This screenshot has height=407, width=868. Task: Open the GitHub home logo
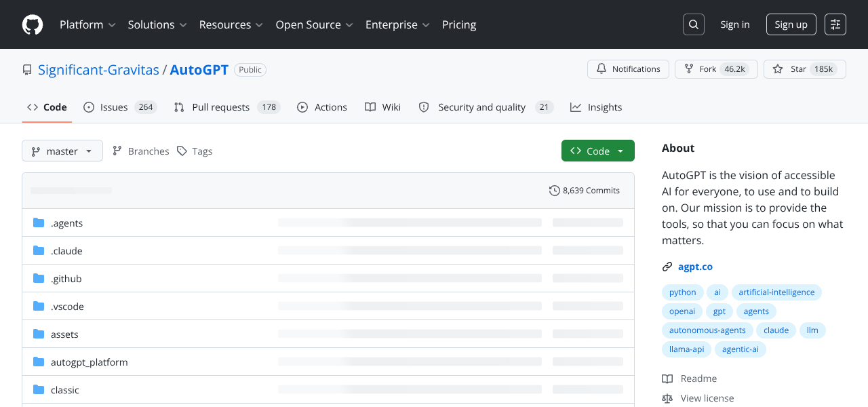[x=33, y=24]
